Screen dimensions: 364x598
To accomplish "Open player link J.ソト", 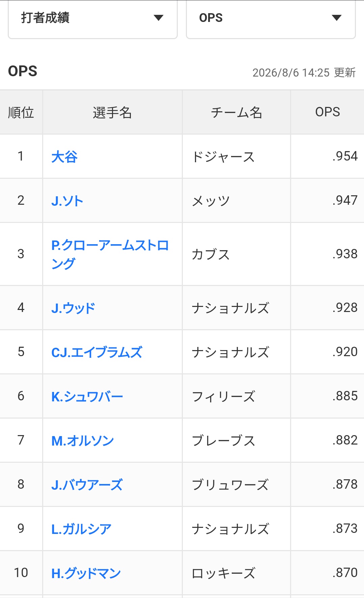I will coord(67,201).
